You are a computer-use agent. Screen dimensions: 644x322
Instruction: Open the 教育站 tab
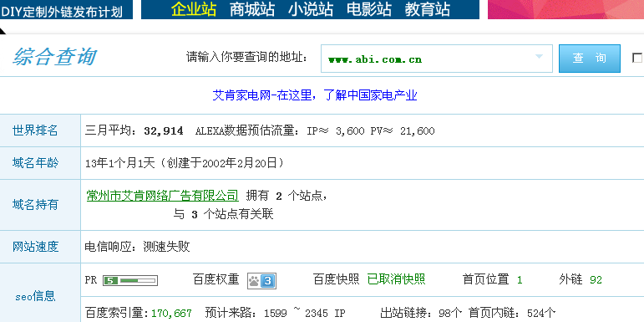point(428,9)
